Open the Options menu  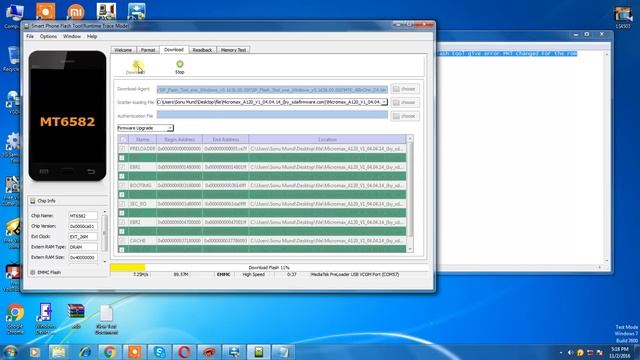(48, 36)
